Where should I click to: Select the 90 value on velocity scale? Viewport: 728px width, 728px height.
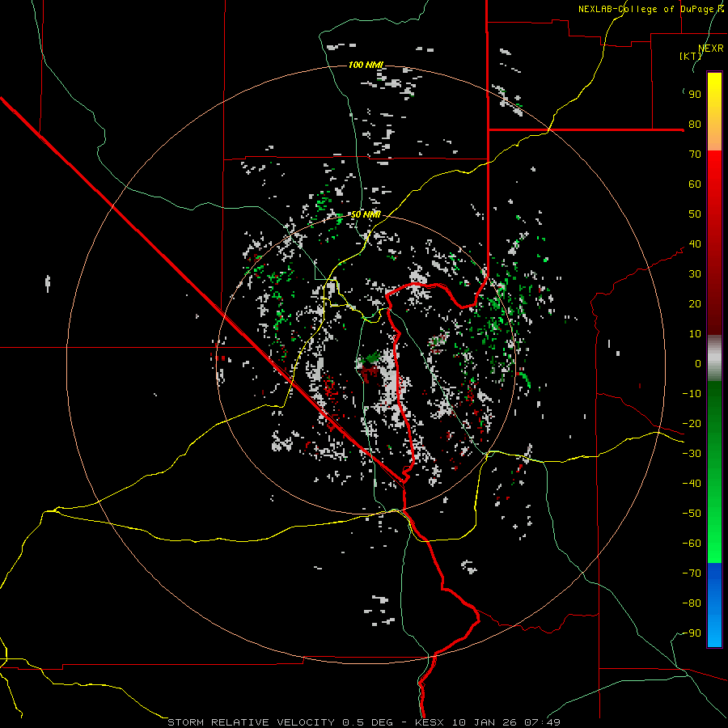pyautogui.click(x=695, y=95)
